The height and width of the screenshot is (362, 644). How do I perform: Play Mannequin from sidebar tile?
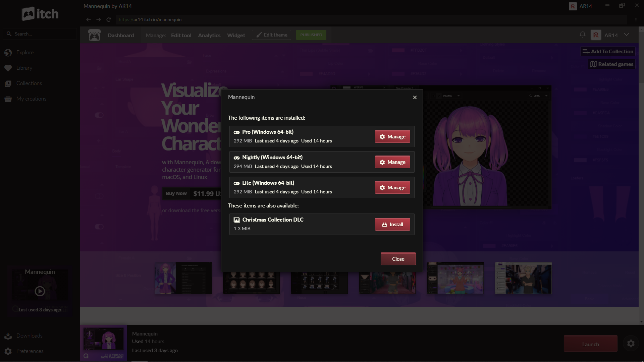click(x=40, y=291)
